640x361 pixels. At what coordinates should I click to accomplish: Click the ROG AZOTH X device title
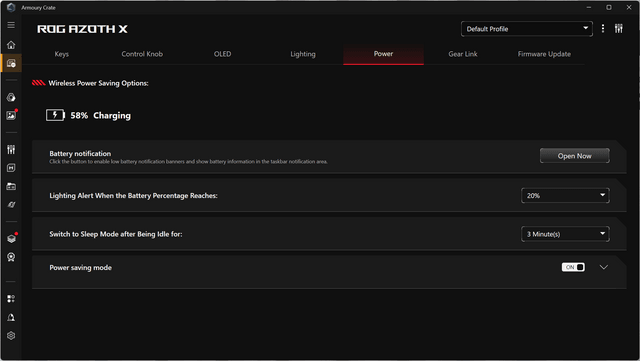pyautogui.click(x=82, y=29)
